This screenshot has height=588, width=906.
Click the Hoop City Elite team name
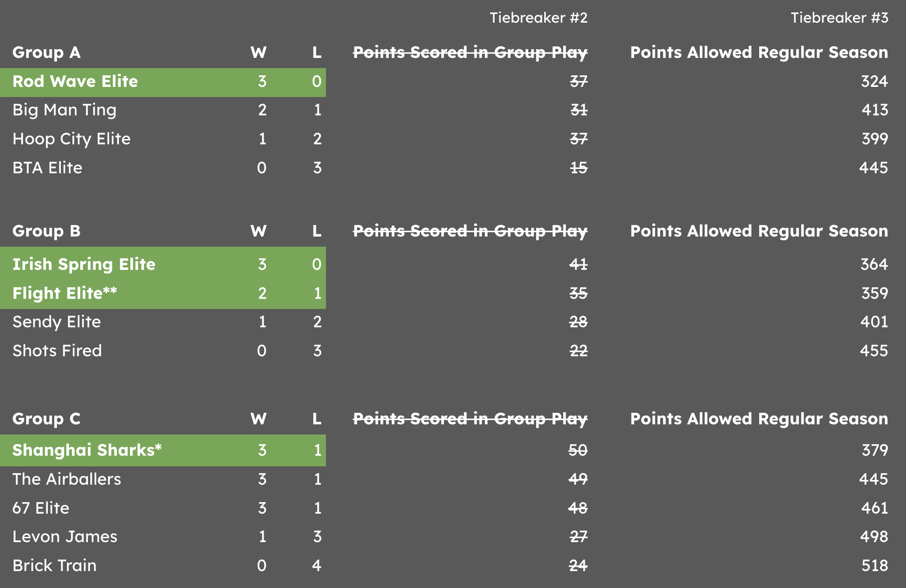click(71, 140)
